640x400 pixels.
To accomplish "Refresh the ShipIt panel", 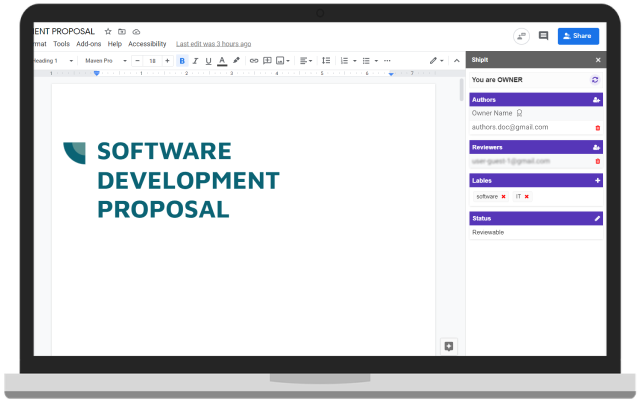I will pyautogui.click(x=595, y=80).
